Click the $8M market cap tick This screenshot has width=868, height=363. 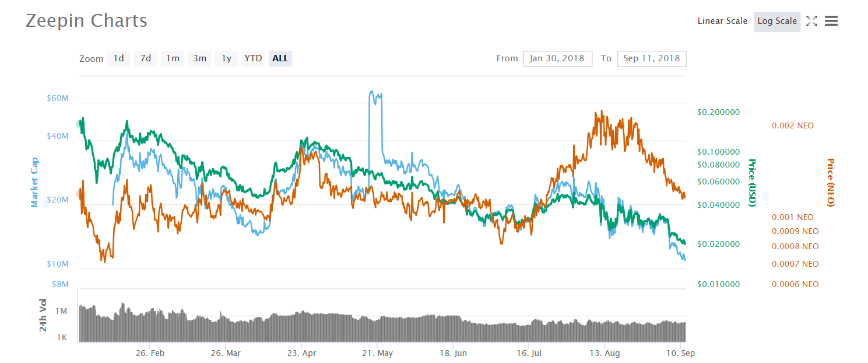(60, 284)
